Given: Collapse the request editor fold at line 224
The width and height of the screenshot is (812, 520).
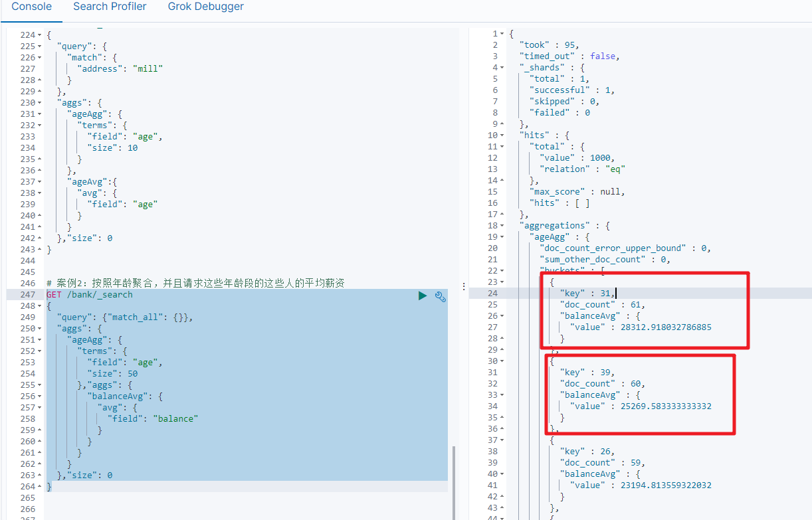Looking at the screenshot, I should [39, 35].
